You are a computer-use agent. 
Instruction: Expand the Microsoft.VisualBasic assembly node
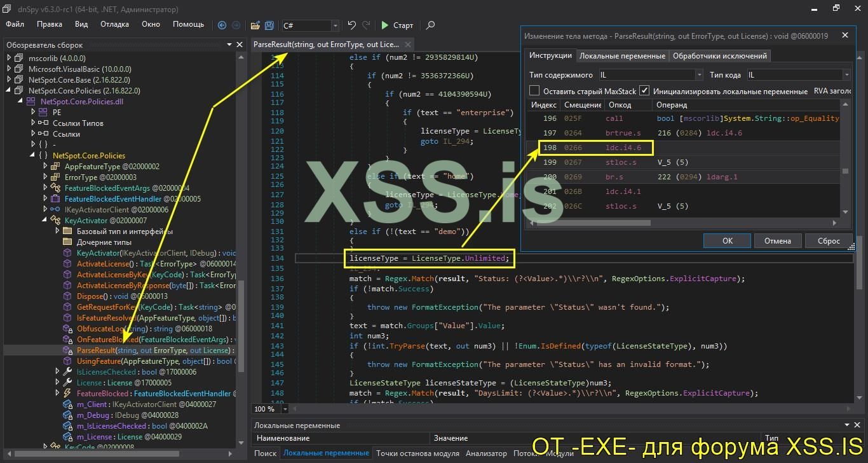tap(9, 69)
